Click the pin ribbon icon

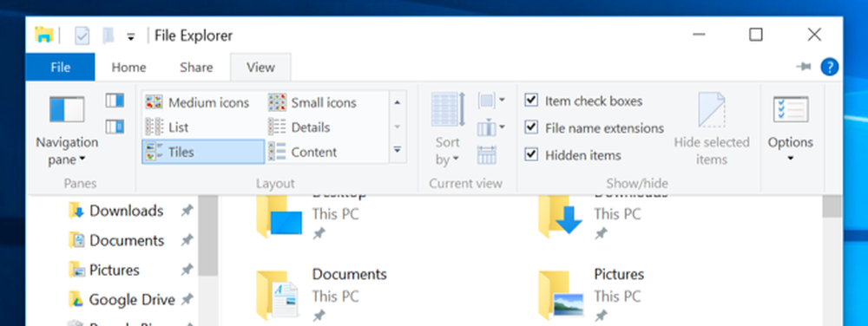(803, 68)
